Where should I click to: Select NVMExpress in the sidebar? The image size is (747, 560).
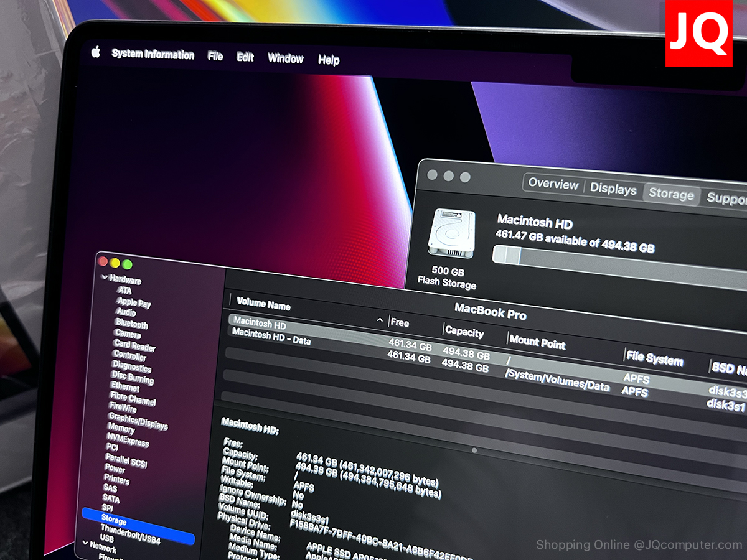(x=128, y=441)
